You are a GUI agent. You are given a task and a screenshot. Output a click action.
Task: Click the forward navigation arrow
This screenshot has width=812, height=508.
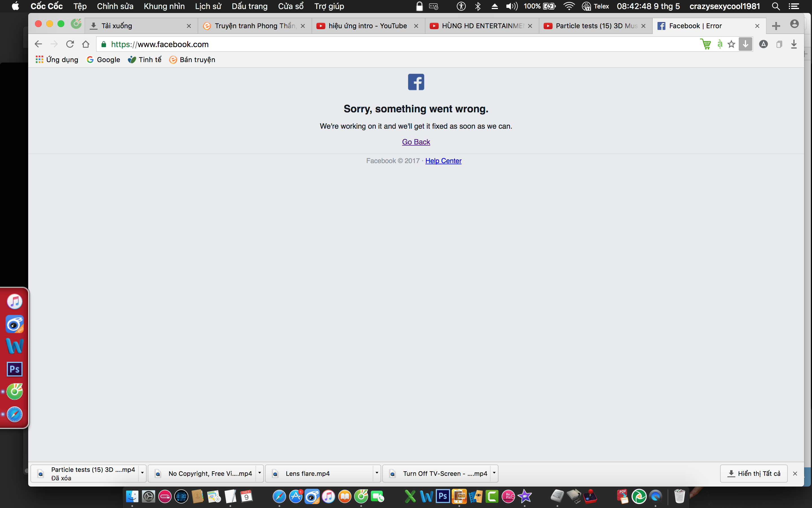coord(54,44)
